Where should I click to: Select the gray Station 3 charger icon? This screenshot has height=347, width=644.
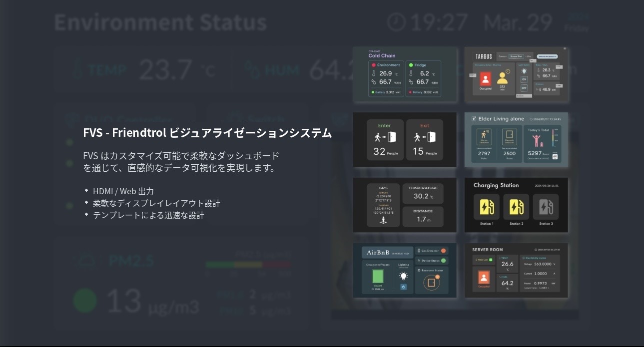click(546, 207)
